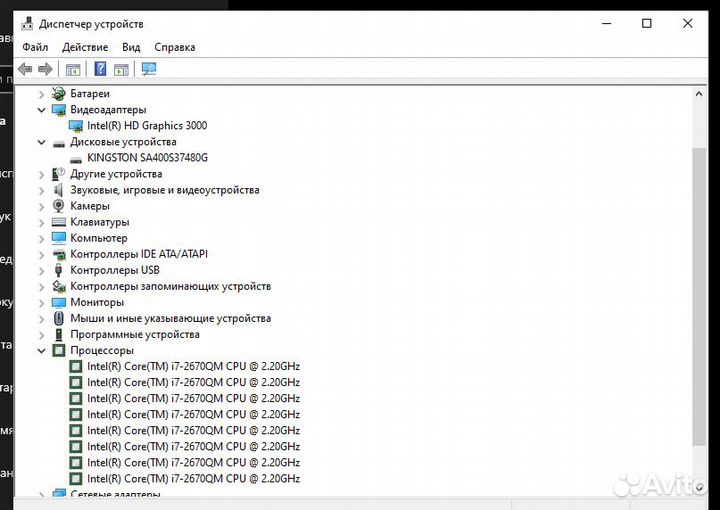Click Scan for hardware changes monitor icon
This screenshot has width=720, height=510.
tap(149, 69)
